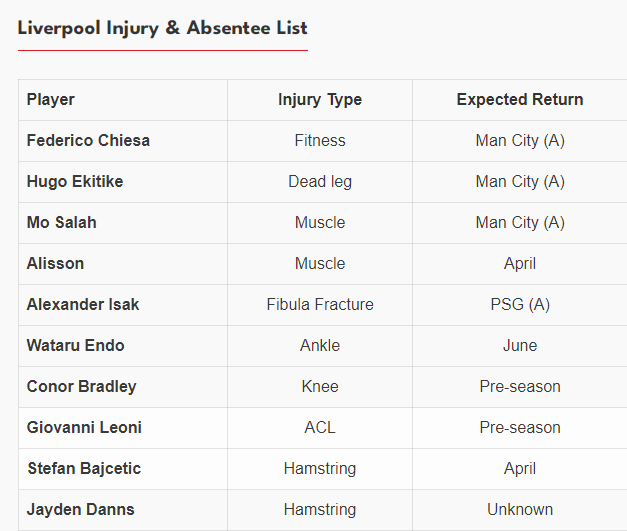Screen dimensions: 627x531
Task: Select the Unknown expected return cell
Action: [520, 510]
